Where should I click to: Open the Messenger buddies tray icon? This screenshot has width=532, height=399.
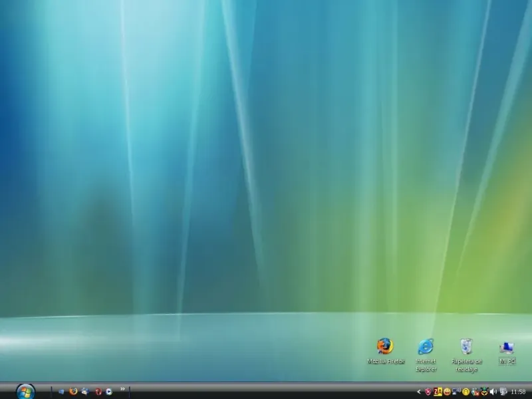click(475, 392)
